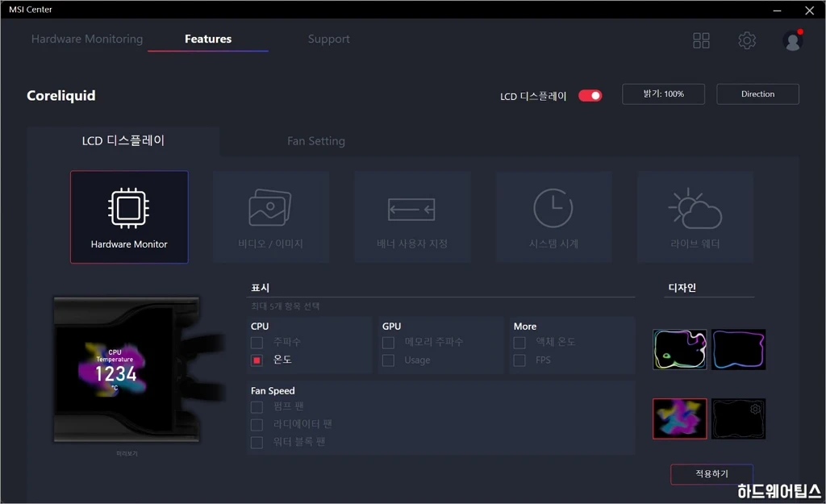Check the 워터 블록 팬 checkbox
The width and height of the screenshot is (826, 504).
tap(257, 443)
